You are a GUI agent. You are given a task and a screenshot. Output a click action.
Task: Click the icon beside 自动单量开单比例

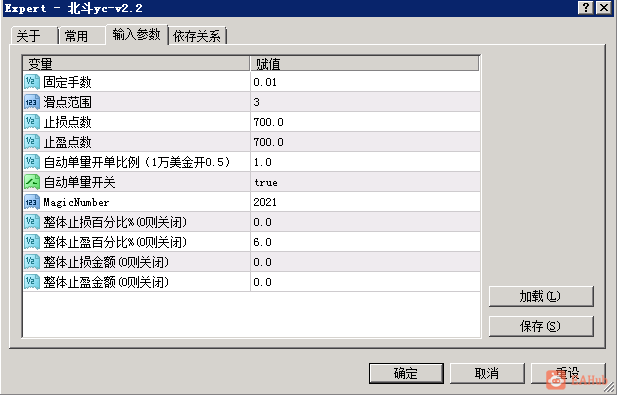tap(32, 162)
